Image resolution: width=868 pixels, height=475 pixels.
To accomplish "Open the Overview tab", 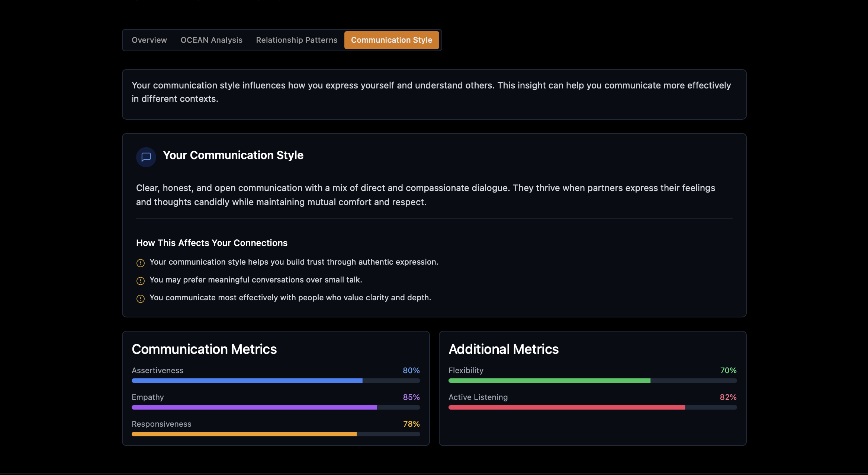I will tap(149, 40).
